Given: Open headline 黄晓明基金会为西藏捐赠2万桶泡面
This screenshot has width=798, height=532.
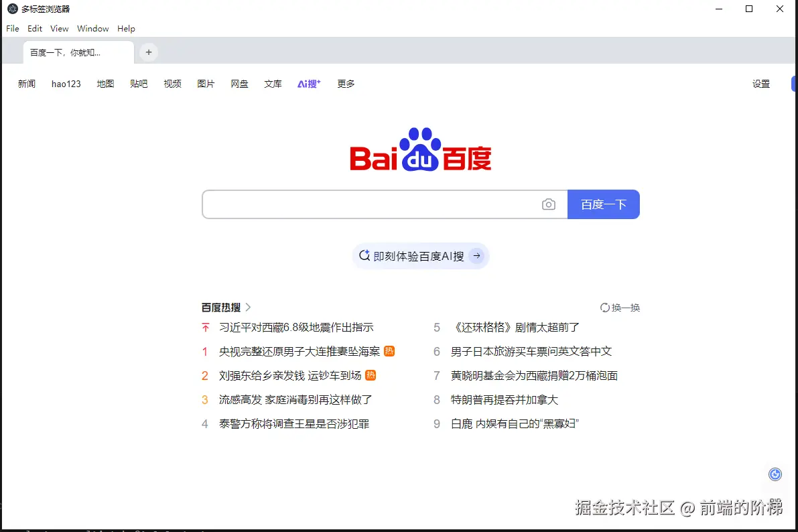Looking at the screenshot, I should (x=535, y=376).
